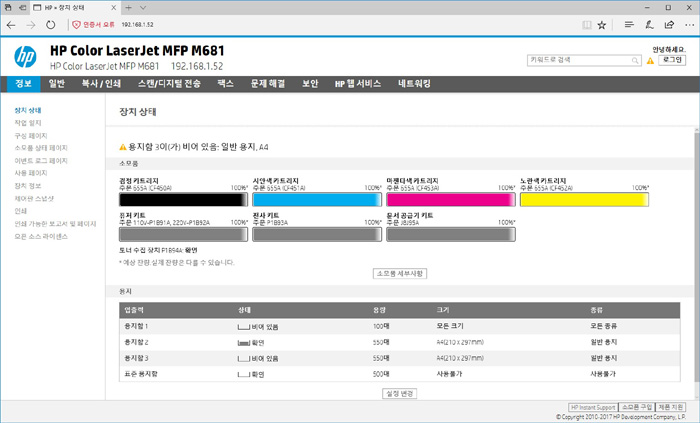Click 용지함 2 in paper table

coord(136,343)
